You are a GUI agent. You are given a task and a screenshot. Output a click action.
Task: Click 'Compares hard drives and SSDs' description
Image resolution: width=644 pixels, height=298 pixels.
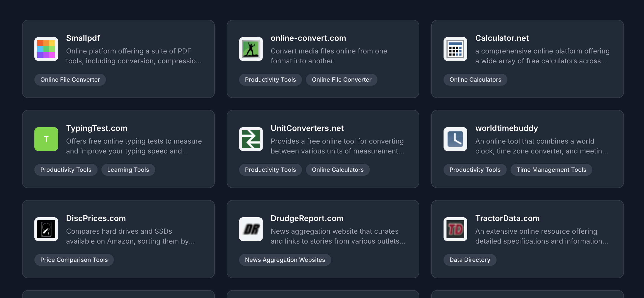pos(130,236)
